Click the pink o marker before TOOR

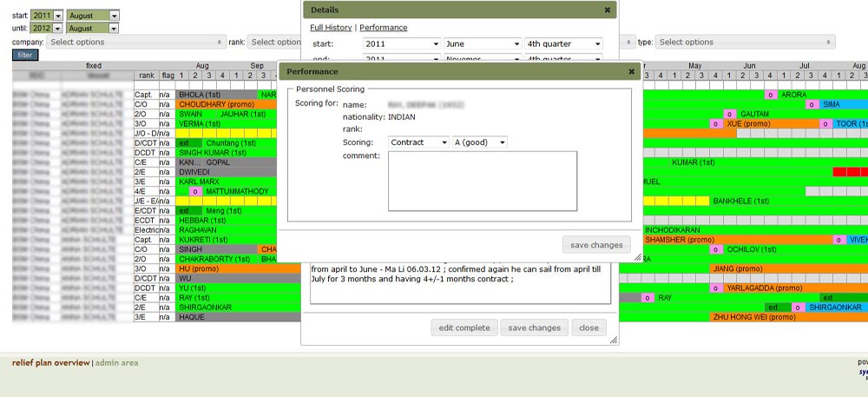click(x=826, y=124)
